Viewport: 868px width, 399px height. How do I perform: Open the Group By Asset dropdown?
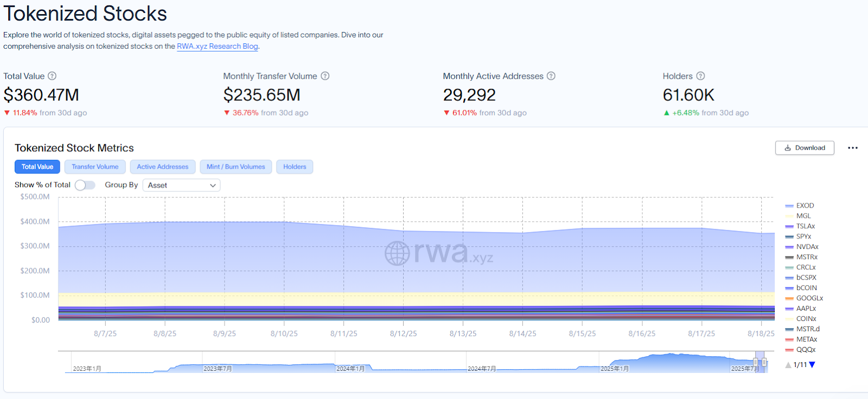pyautogui.click(x=181, y=185)
